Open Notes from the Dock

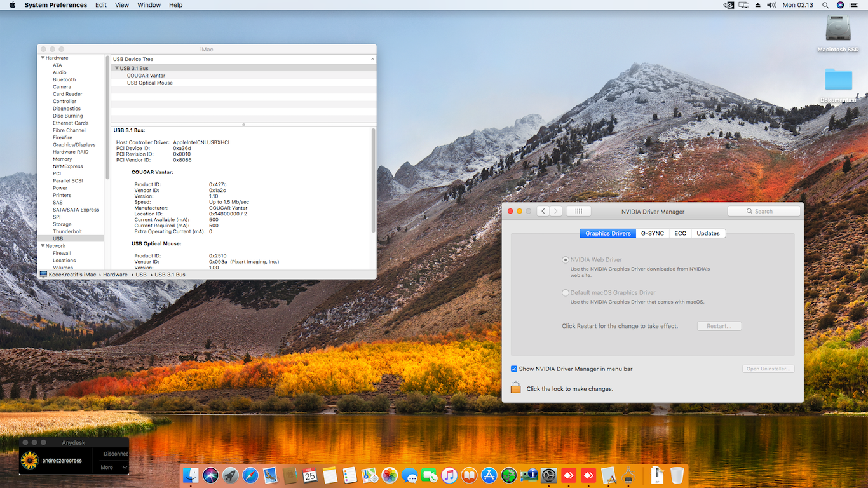(330, 475)
